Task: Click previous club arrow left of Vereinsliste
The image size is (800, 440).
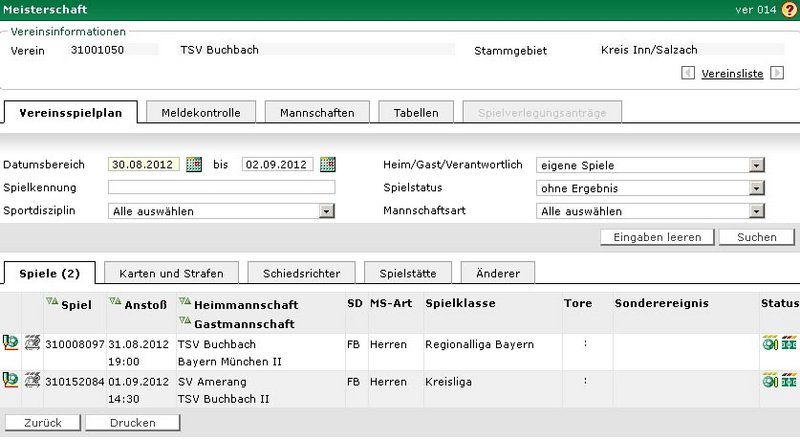Action: 689,73
